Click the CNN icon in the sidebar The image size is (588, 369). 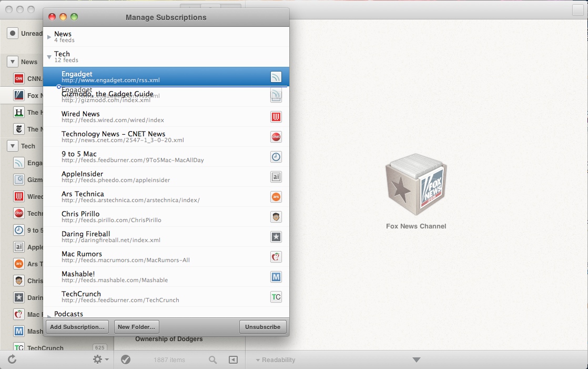[19, 78]
